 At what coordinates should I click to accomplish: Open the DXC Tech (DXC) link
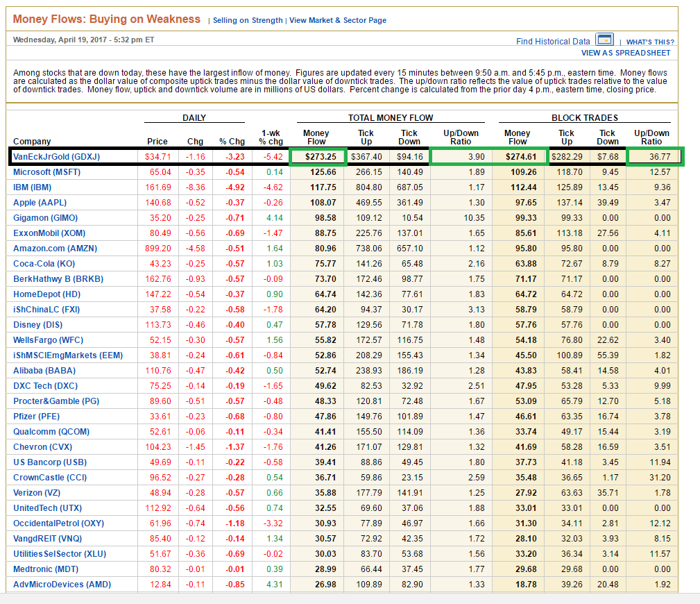46,386
